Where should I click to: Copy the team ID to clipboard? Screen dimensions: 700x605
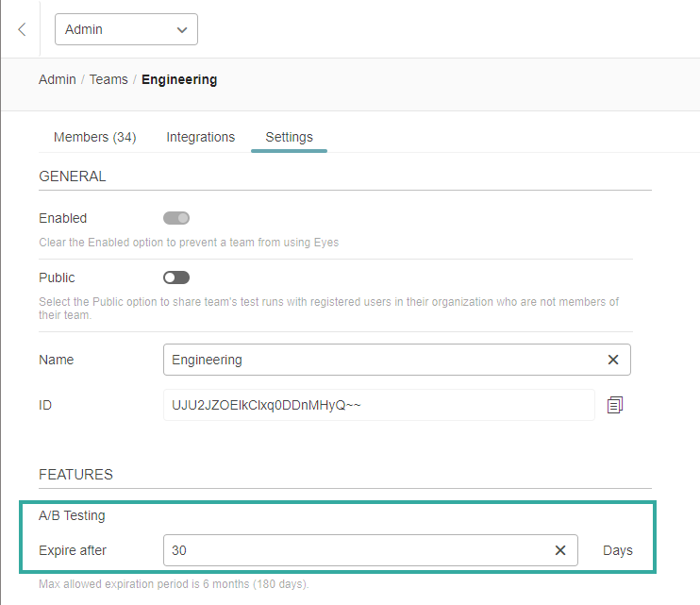pos(615,405)
